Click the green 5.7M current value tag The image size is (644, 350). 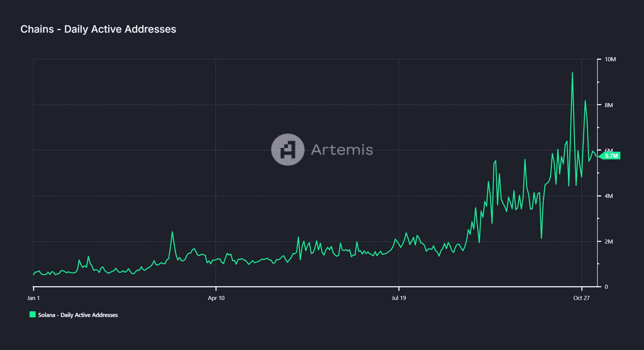tap(611, 156)
